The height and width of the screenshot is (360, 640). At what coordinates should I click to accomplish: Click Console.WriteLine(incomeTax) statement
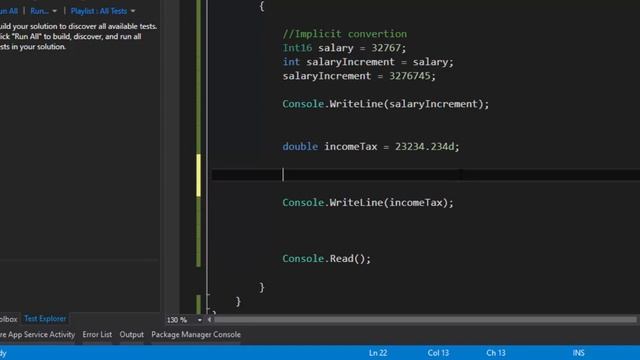tap(368, 202)
